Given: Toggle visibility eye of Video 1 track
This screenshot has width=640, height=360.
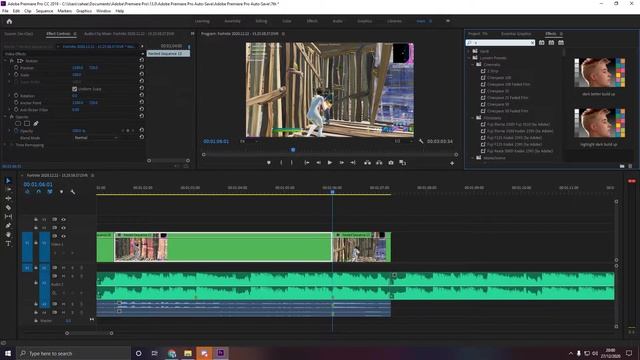Looking at the screenshot, I should click(63, 236).
